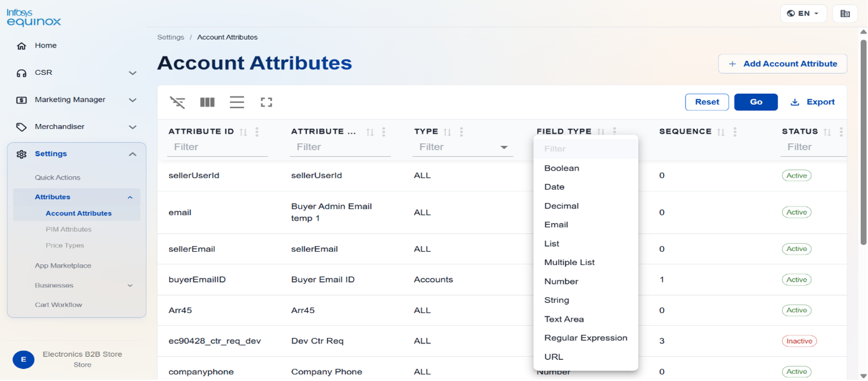Image resolution: width=868 pixels, height=381 pixels.
Task: Open Cart Workflow in sidebar
Action: point(59,305)
